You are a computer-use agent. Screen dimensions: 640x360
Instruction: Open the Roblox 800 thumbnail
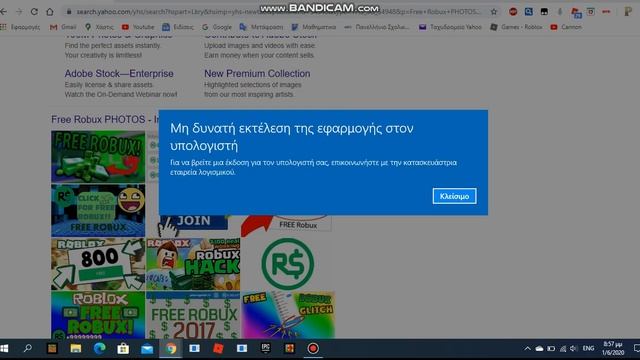point(98,264)
